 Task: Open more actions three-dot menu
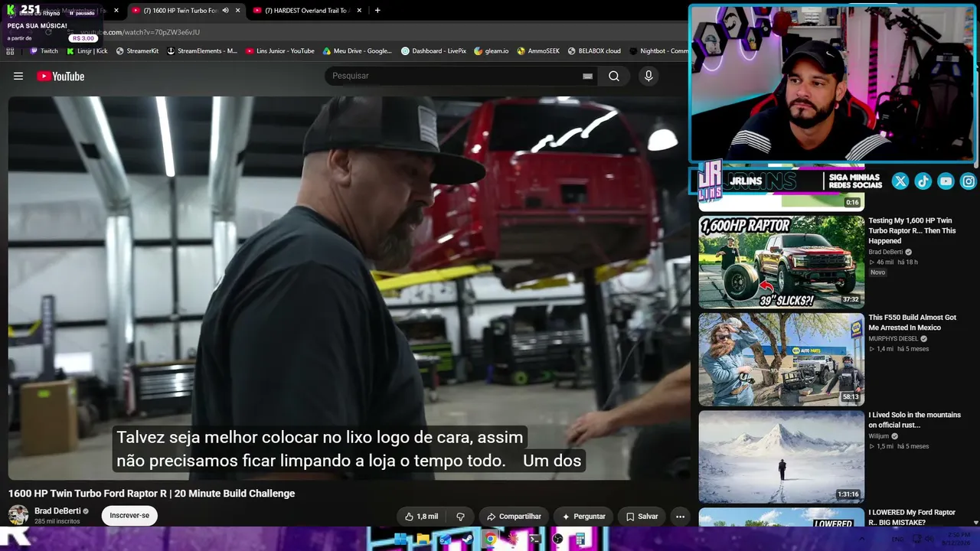(680, 517)
